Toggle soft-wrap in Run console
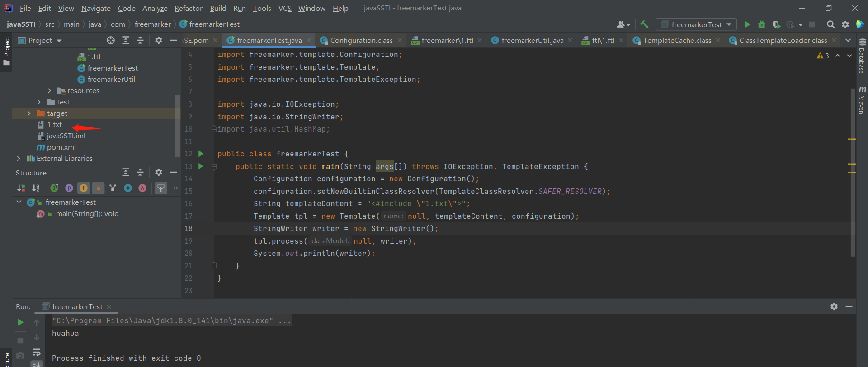This screenshot has width=868, height=367. (x=37, y=352)
